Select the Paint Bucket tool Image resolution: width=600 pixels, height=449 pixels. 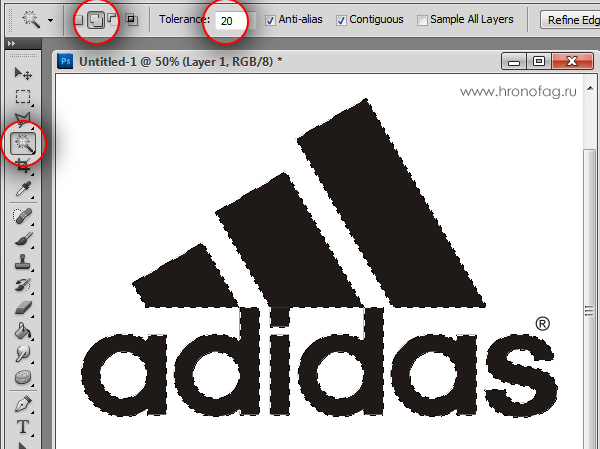coord(23,331)
